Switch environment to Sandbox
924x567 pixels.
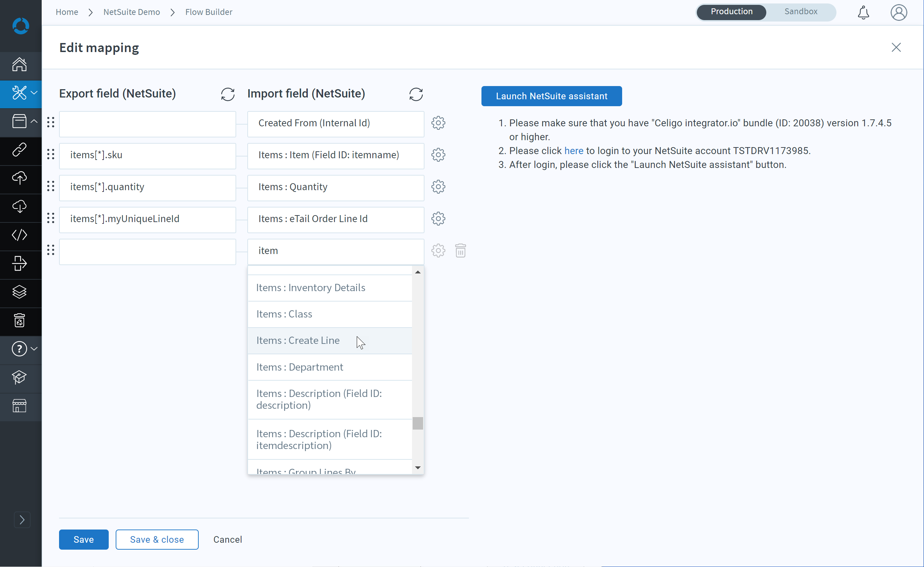coord(801,12)
